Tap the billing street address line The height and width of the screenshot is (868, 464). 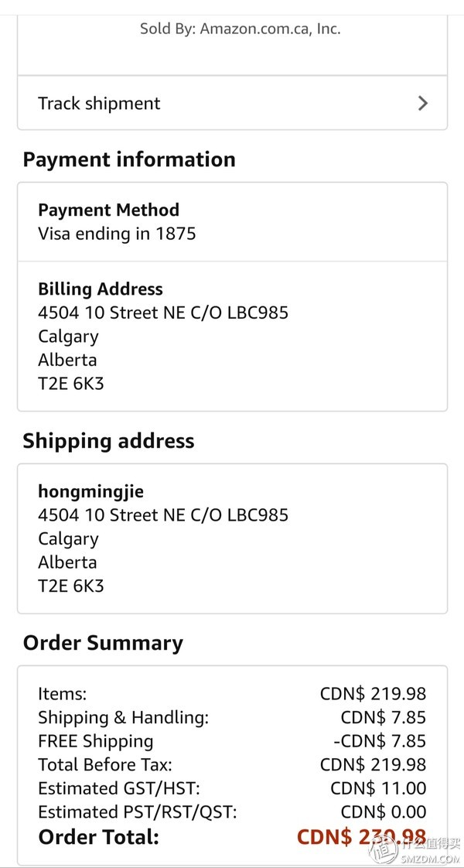pyautogui.click(x=163, y=313)
